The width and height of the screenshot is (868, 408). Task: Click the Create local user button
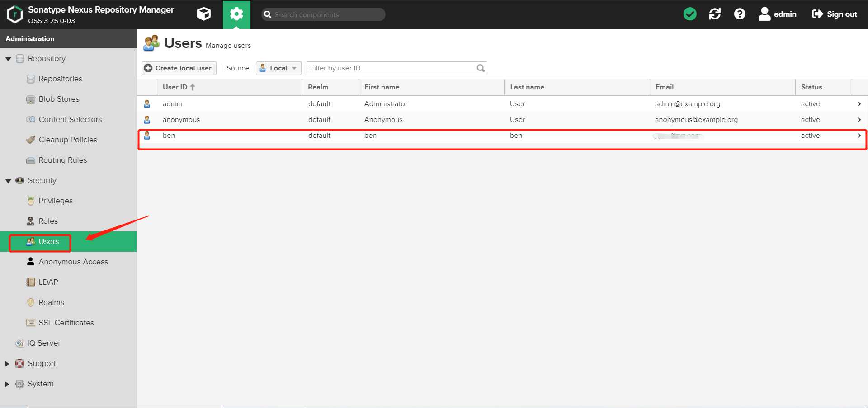tap(179, 68)
